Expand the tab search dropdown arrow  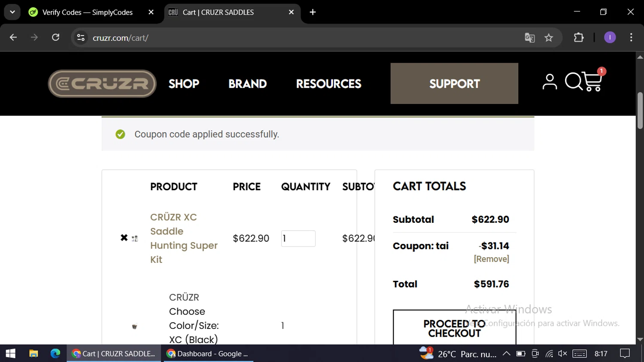click(x=12, y=12)
